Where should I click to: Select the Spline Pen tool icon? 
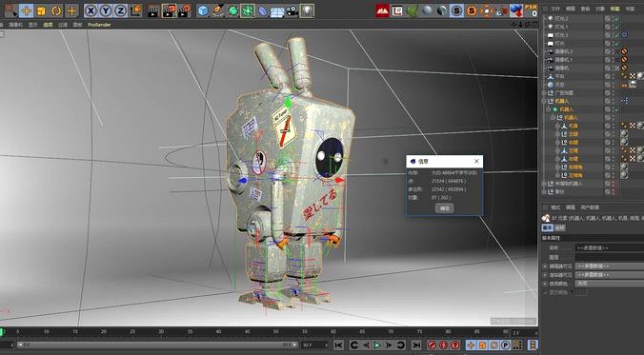click(x=218, y=10)
